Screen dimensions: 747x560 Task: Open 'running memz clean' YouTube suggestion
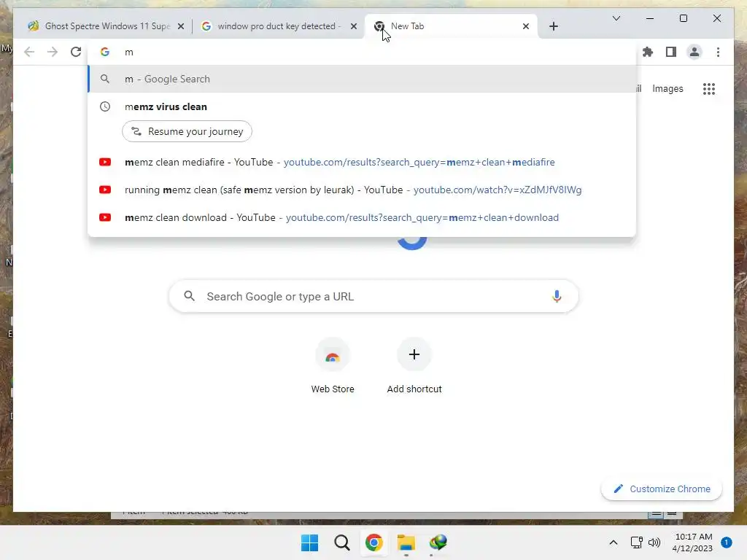(x=362, y=190)
